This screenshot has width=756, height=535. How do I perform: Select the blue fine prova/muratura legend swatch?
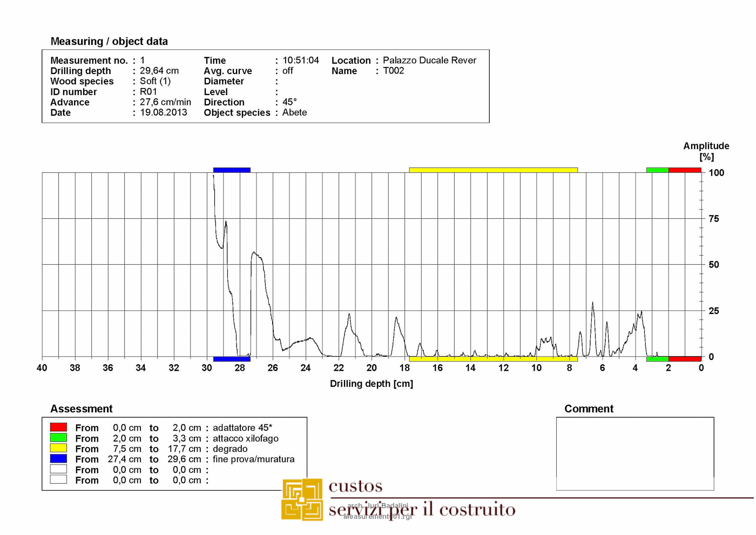[x=58, y=459]
